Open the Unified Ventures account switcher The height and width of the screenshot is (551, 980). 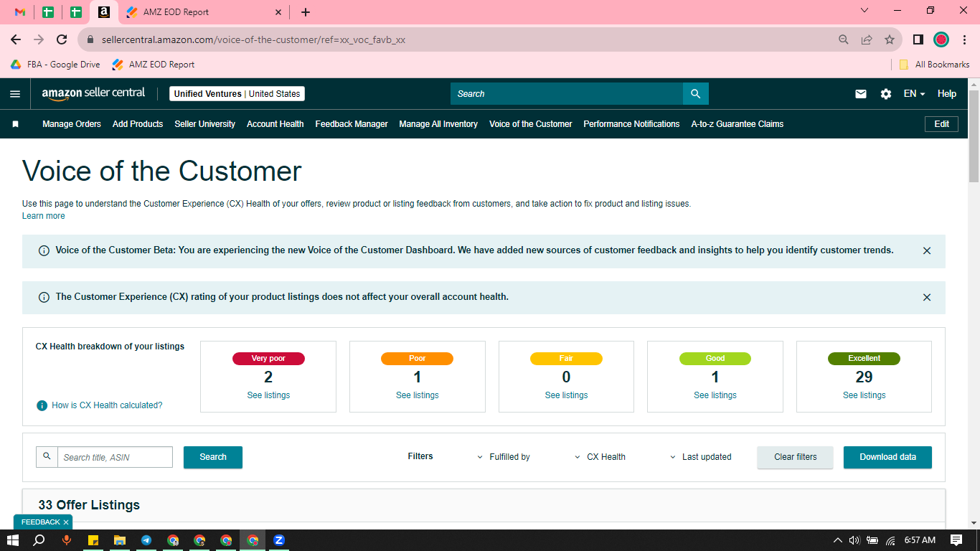point(237,94)
